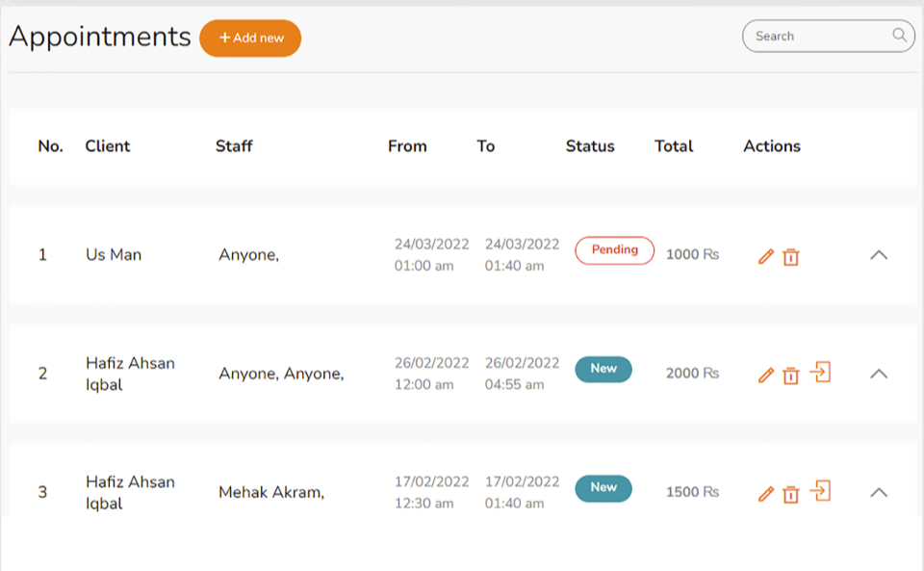Click the Pending status badge

[614, 250]
